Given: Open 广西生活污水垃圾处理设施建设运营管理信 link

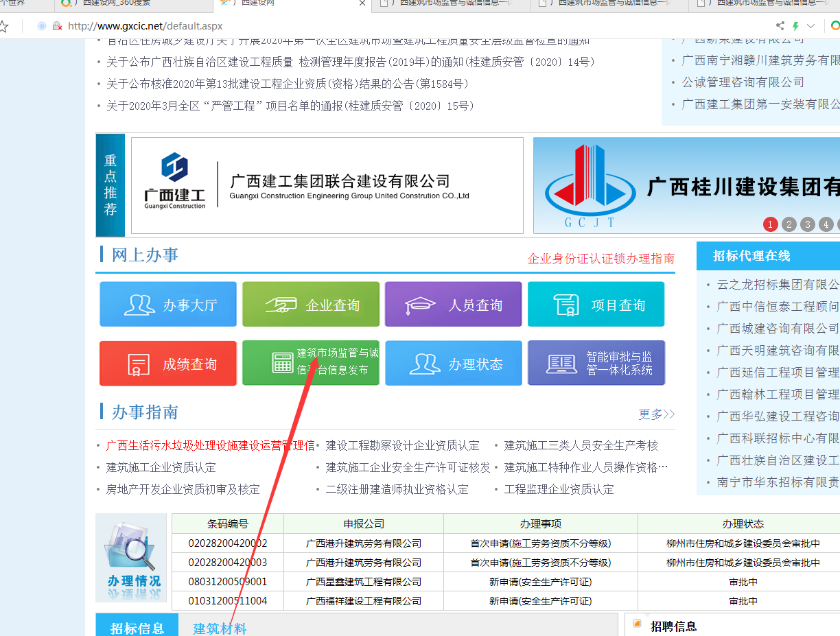Looking at the screenshot, I should (x=210, y=446).
